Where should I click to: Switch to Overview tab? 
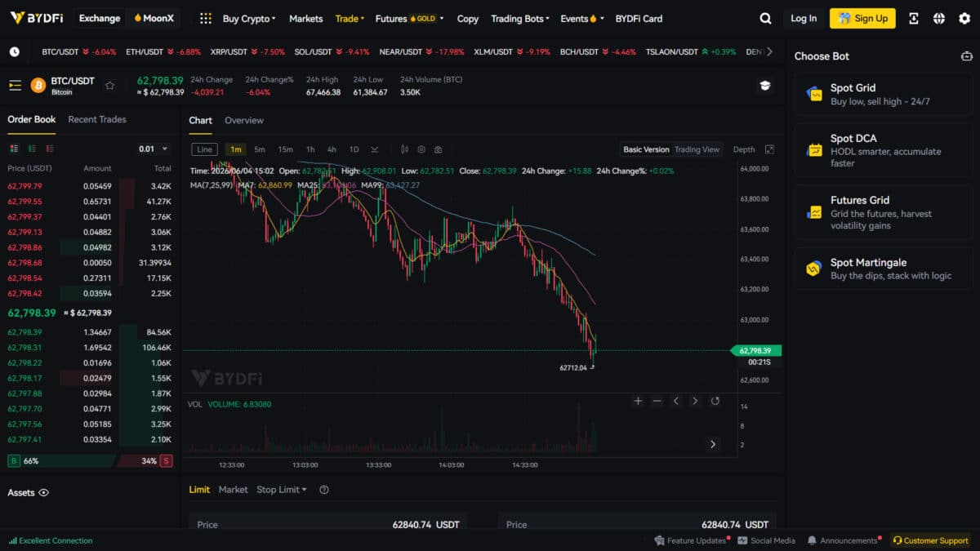[x=244, y=120]
